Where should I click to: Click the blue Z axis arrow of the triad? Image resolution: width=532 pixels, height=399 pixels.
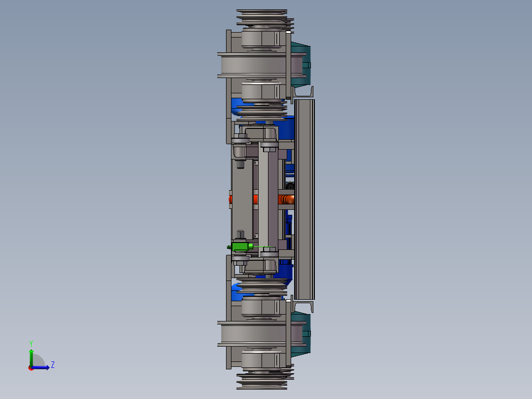40,367
